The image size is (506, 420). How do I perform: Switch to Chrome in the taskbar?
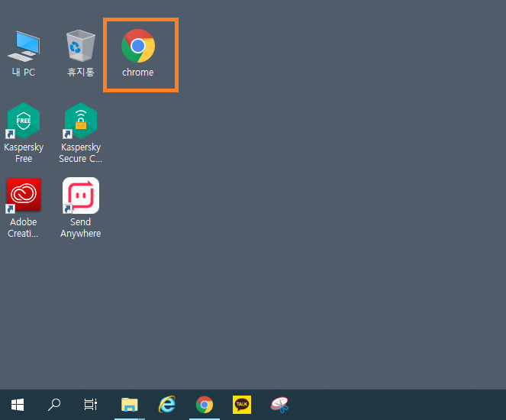(205, 405)
